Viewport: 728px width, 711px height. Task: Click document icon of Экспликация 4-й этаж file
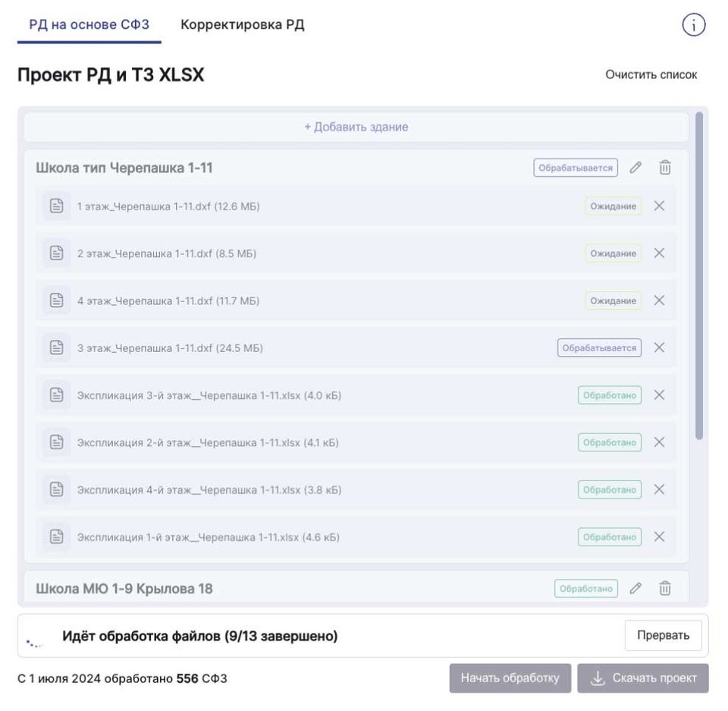pos(56,490)
